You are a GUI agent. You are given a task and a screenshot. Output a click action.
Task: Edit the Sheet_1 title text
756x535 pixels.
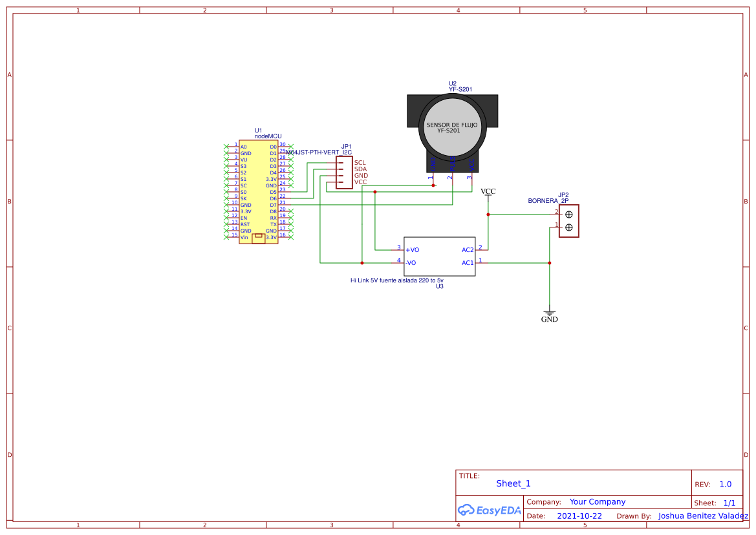click(512, 483)
